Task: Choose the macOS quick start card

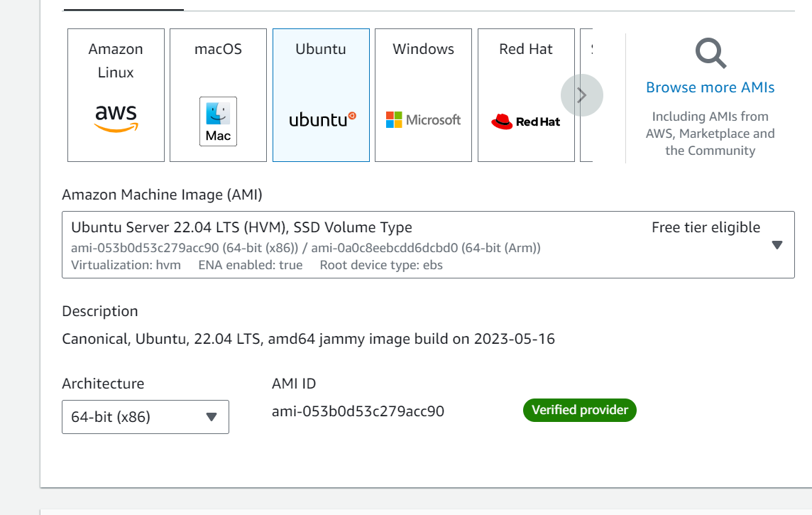Action: tap(218, 95)
